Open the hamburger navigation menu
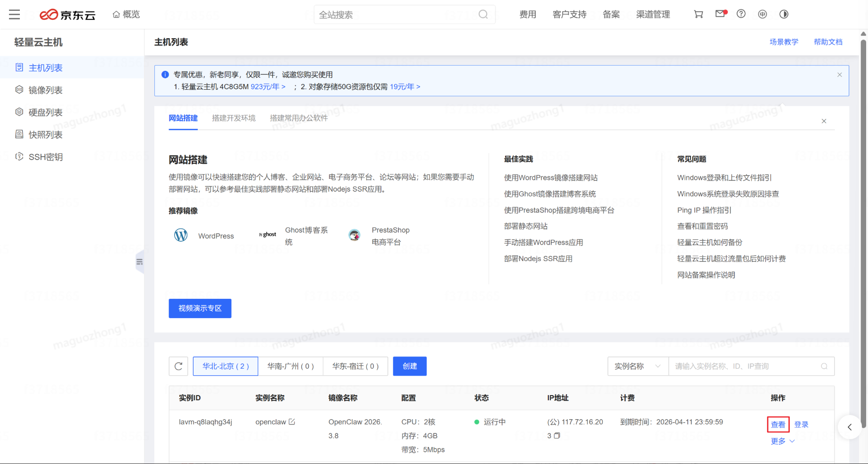The width and height of the screenshot is (868, 464). [x=15, y=15]
